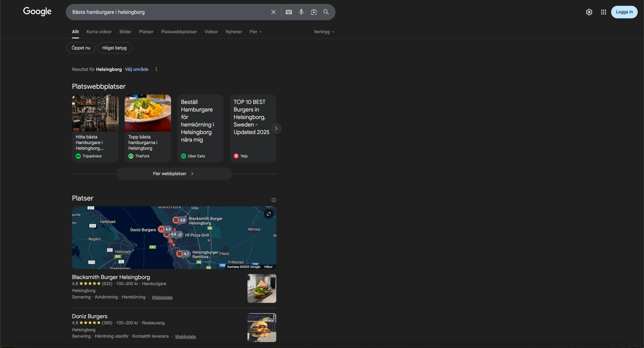Screen dimensions: 644x348
Task: Open the Verktyg dropdown
Action: click(324, 32)
